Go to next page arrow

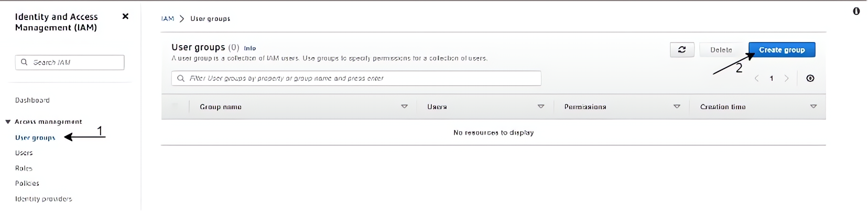pyautogui.click(x=786, y=78)
